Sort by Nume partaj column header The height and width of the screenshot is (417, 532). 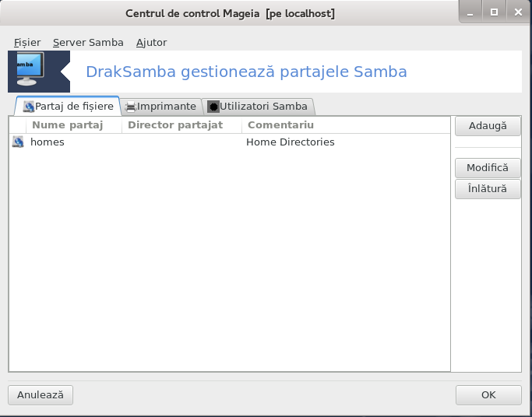[x=74, y=125]
